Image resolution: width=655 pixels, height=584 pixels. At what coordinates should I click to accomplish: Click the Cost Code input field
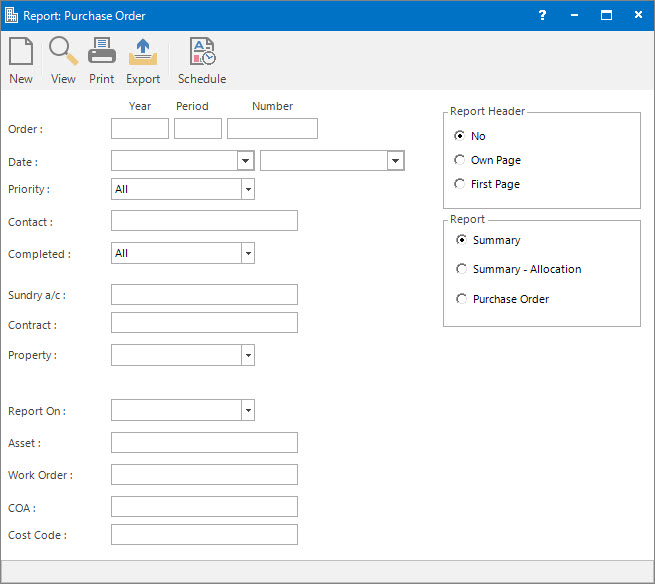(204, 535)
